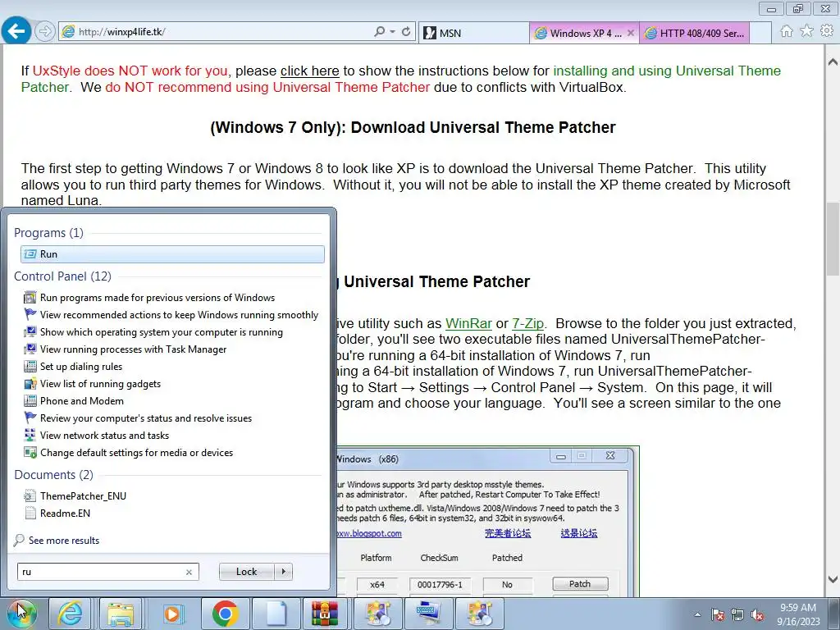Image resolution: width=840 pixels, height=630 pixels.
Task: Click the muted volume tray icon
Action: point(757,614)
